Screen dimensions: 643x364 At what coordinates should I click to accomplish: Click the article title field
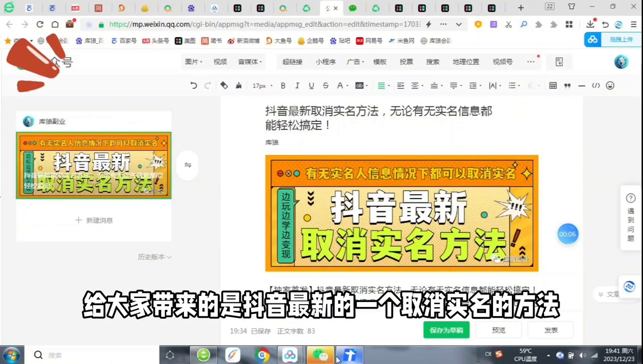click(378, 118)
